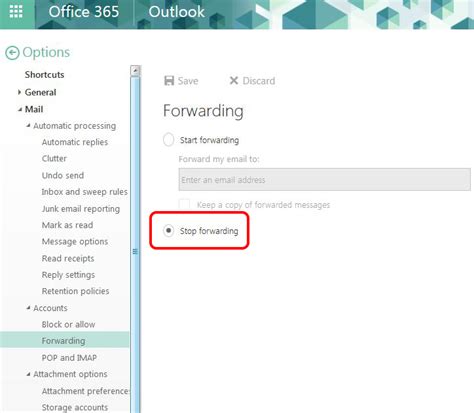
Task: Open Storage accounts settings
Action: [x=75, y=407]
